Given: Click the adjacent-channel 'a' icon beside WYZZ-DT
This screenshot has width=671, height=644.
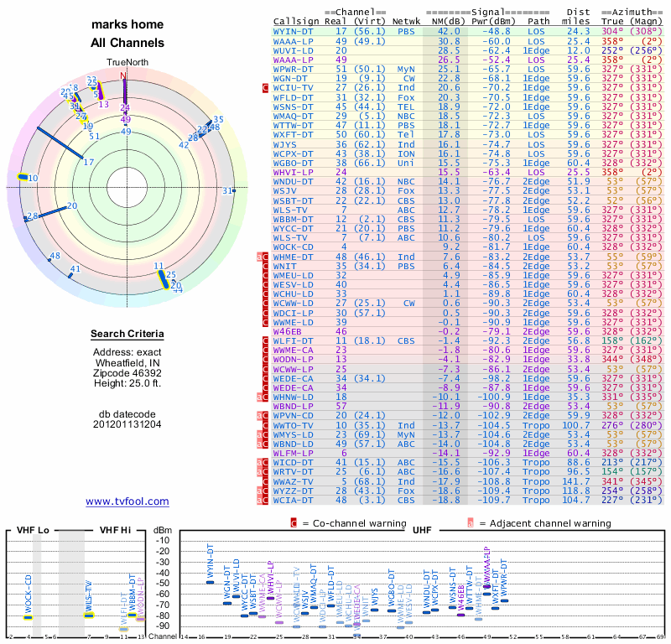Looking at the screenshot, I should (x=259, y=491).
